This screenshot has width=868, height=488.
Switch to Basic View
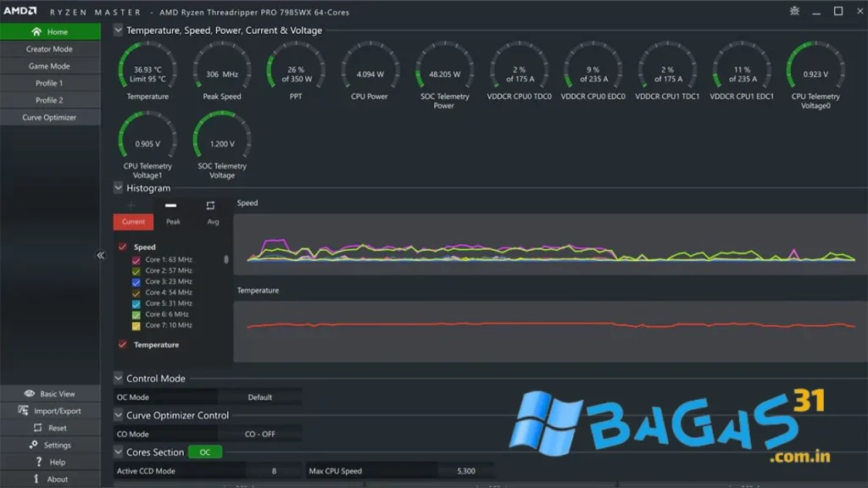pos(50,393)
